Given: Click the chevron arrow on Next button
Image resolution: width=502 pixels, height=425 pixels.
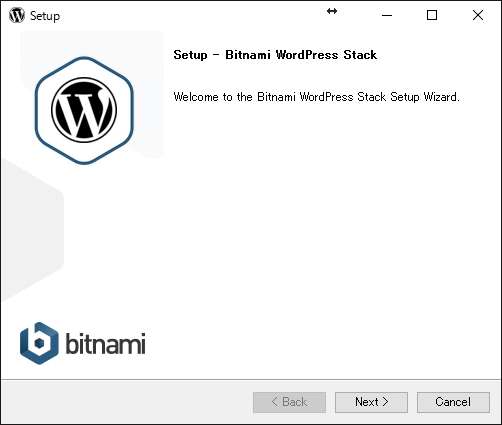Looking at the screenshot, I should (x=385, y=402).
